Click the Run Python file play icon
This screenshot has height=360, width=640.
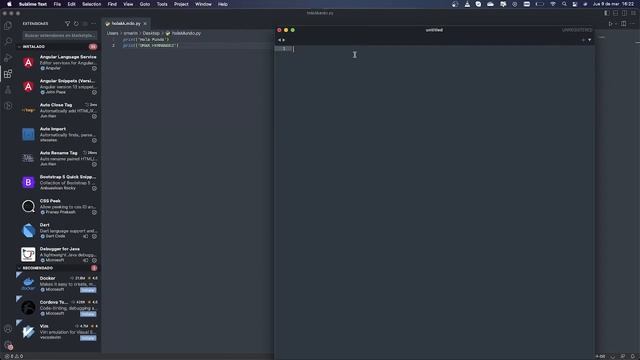click(610, 24)
